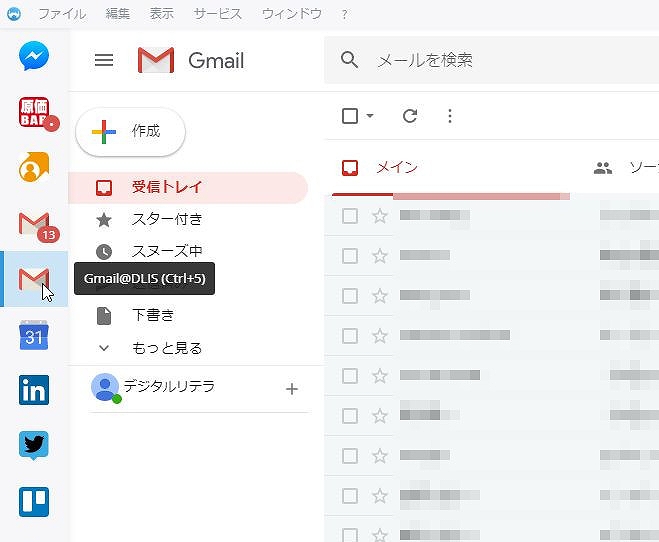Screen dimensions: 659x542
Task: Check the seventh email's checkbox
Action: point(350,455)
